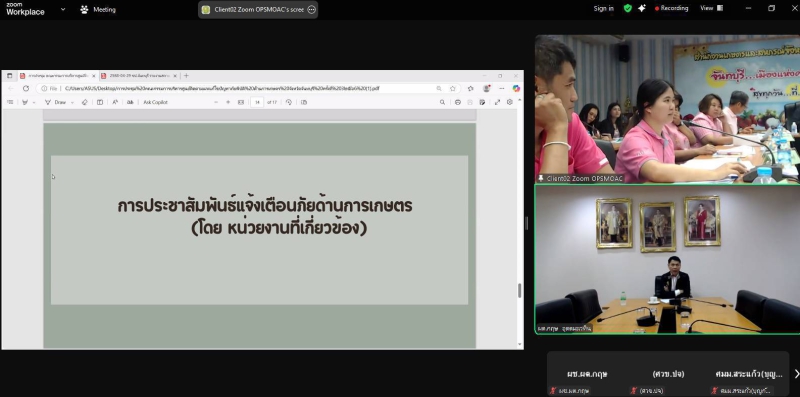Open the Edge Copilot icon

[x=516, y=88]
